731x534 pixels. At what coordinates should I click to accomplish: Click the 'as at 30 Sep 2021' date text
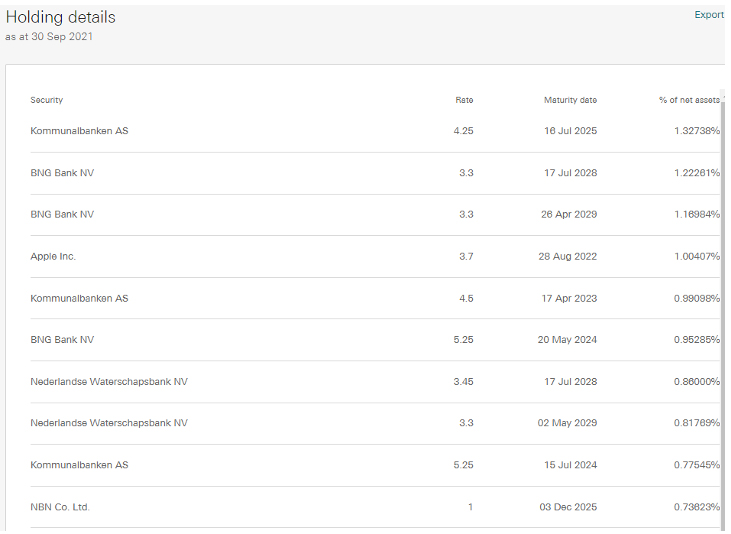coord(49,37)
